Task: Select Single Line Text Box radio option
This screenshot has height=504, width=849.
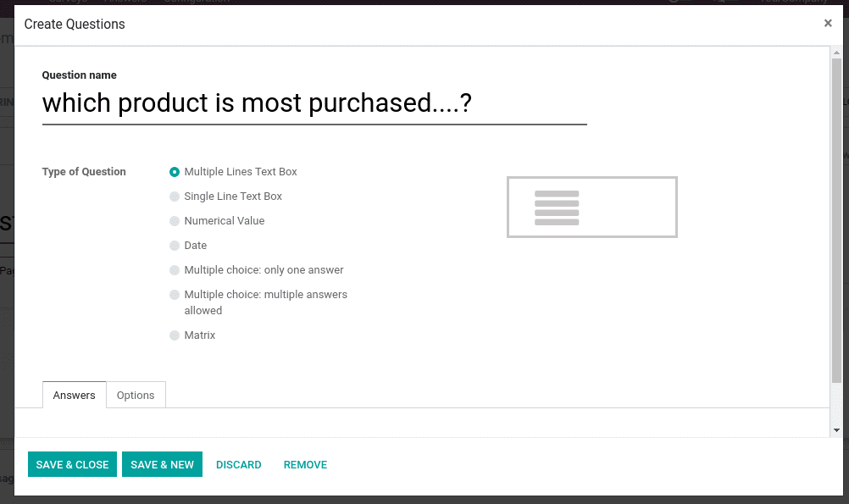Action: pyautogui.click(x=175, y=197)
